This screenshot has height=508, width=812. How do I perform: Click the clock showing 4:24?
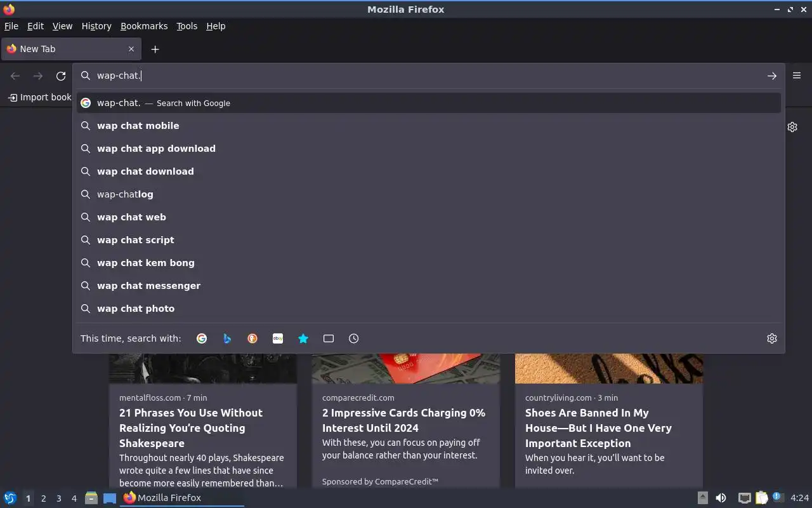800,498
